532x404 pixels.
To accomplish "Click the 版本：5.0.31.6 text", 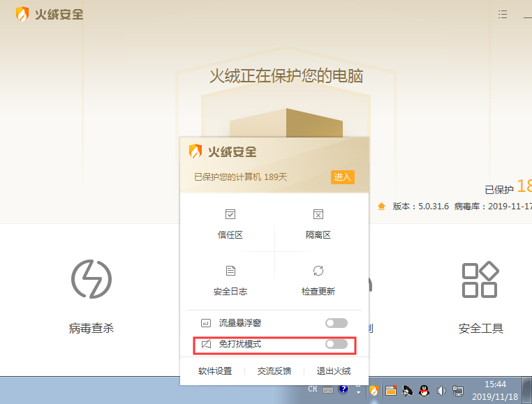I will coord(421,207).
